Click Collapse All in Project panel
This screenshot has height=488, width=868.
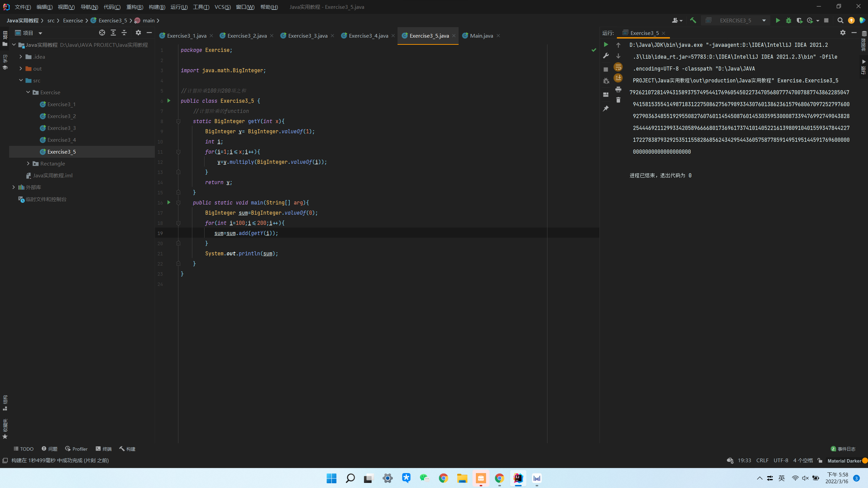124,33
